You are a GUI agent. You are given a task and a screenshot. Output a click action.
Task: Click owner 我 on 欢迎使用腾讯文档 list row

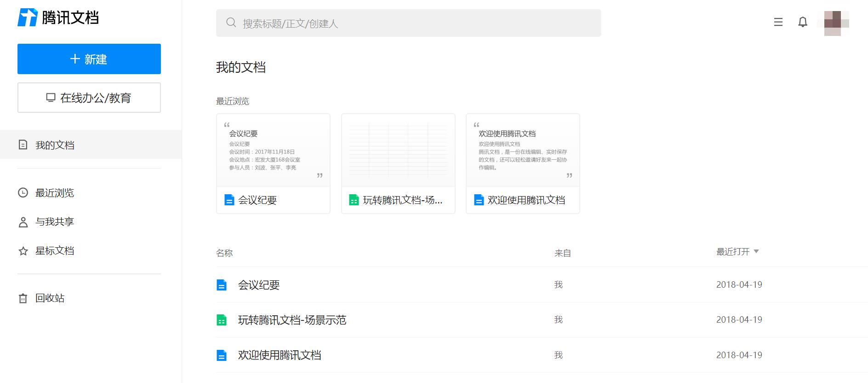(559, 355)
